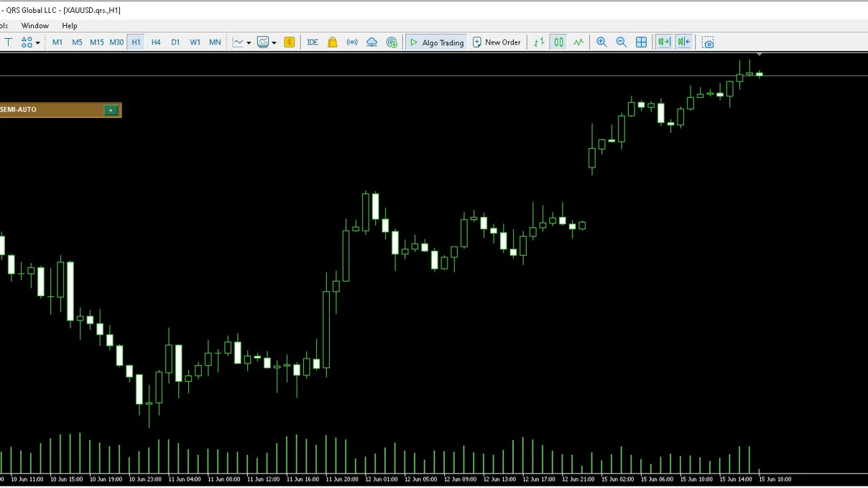Take a chart screenshot with the camera icon
Viewport: 868px width, 488px height.
(708, 42)
